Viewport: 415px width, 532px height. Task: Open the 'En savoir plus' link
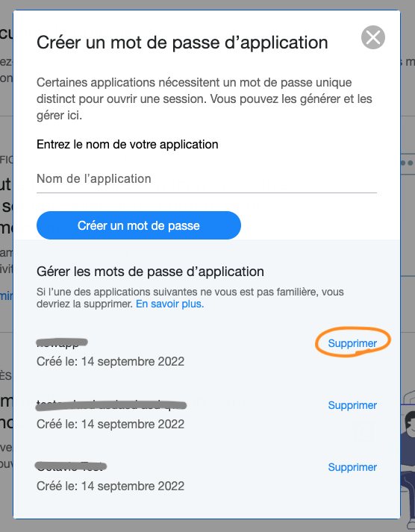pyautogui.click(x=169, y=304)
